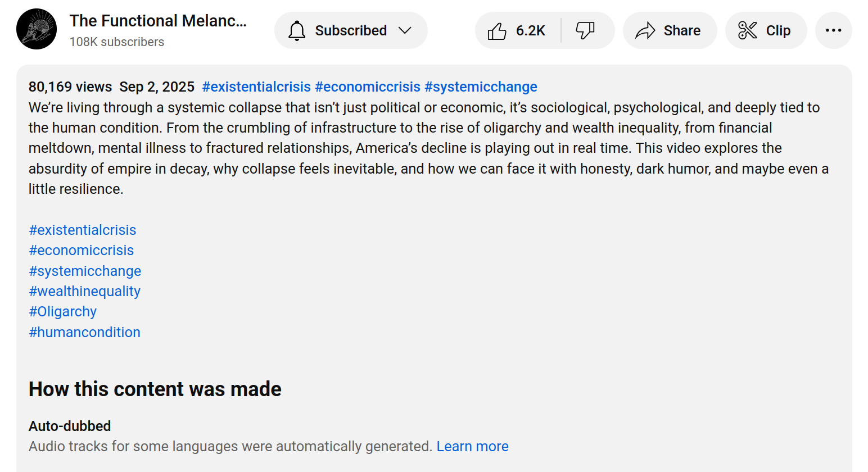Screen dimensions: 868x472
Task: Open The Functional Melancholic channel name
Action: [x=158, y=21]
